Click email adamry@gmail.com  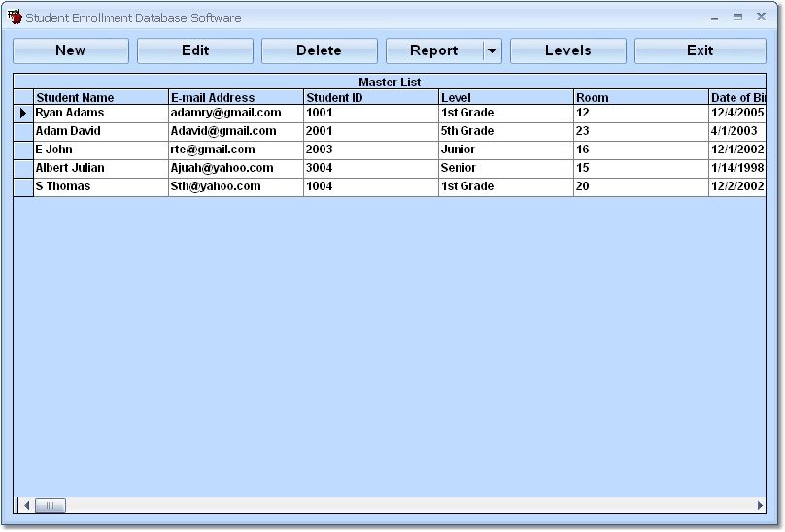pos(236,114)
